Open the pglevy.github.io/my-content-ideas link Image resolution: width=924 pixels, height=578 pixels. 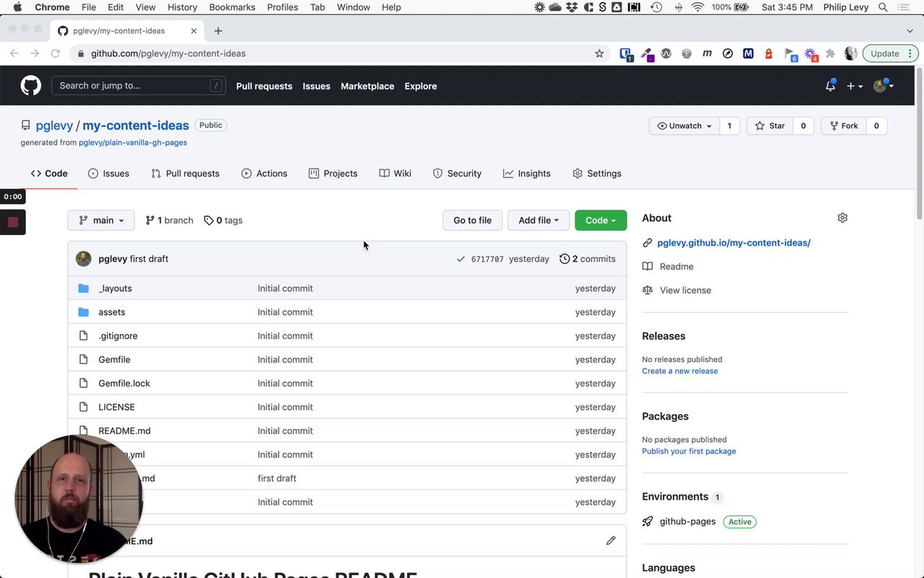(733, 243)
